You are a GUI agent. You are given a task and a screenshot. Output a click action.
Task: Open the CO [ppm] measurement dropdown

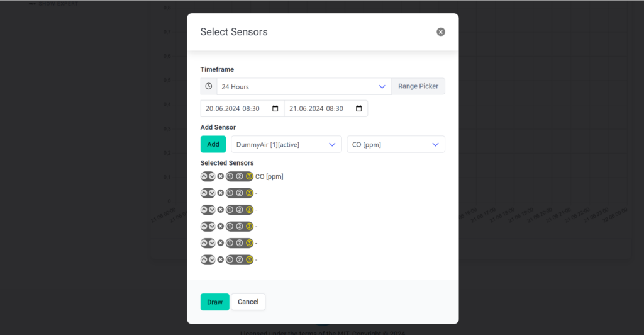pos(396,144)
